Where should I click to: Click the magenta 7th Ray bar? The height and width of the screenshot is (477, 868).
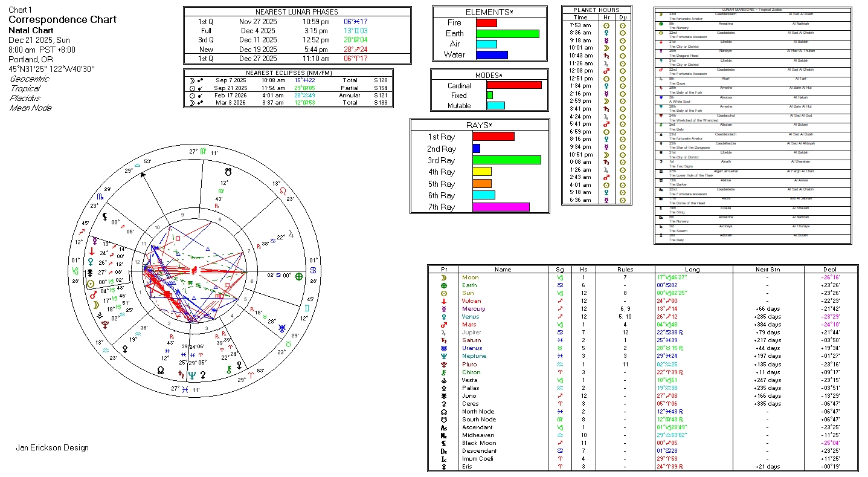tap(501, 207)
